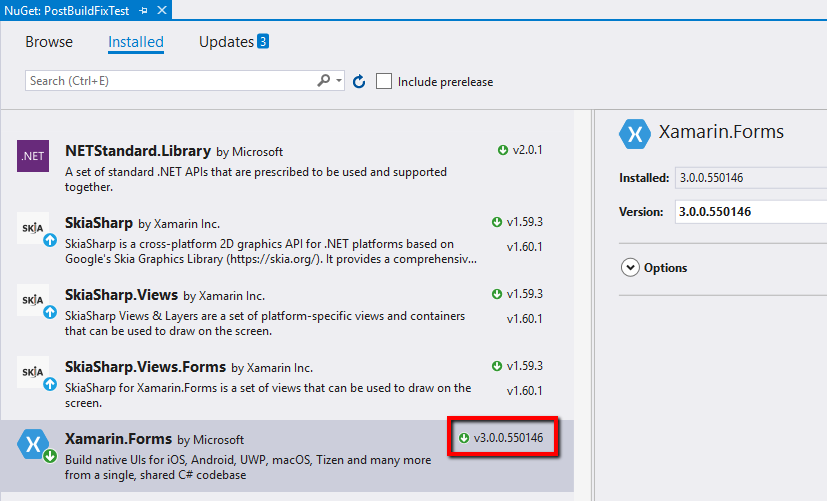Click the search magnifier icon
Viewport: 827px width, 501px height.
coord(324,80)
